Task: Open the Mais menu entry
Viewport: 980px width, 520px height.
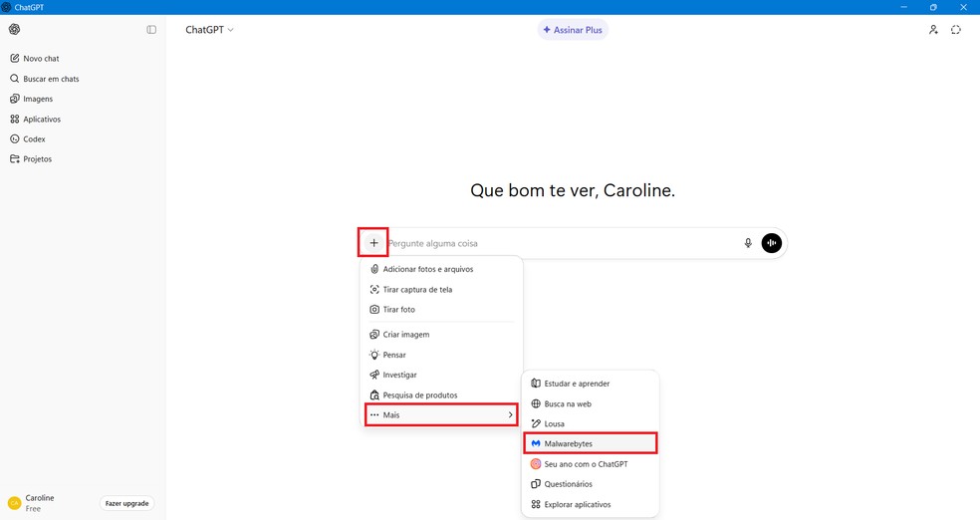Action: pyautogui.click(x=441, y=415)
